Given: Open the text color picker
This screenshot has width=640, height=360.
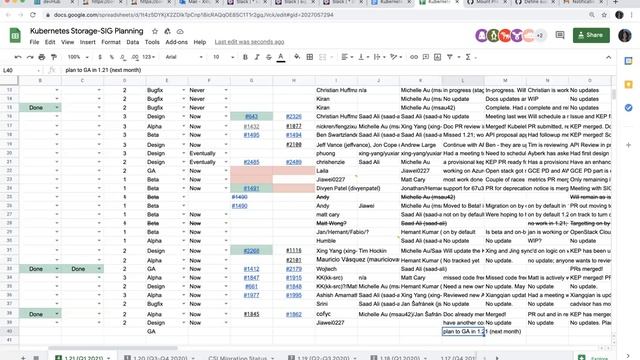Looking at the screenshot, I should [281, 57].
